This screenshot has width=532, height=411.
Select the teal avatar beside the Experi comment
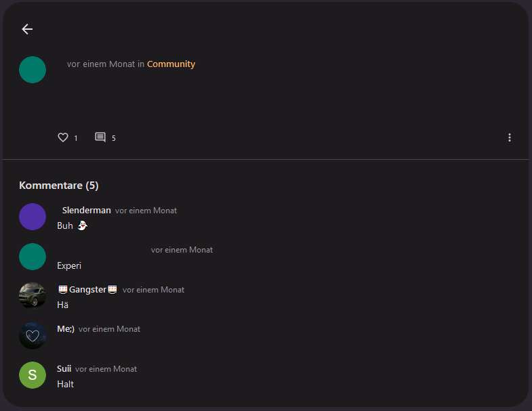coord(33,257)
